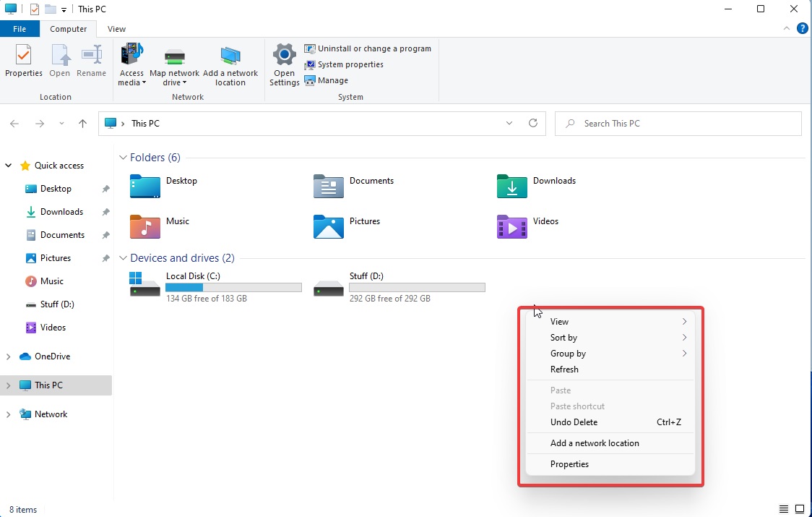Choose Undo Delete in the context menu

click(x=610, y=422)
